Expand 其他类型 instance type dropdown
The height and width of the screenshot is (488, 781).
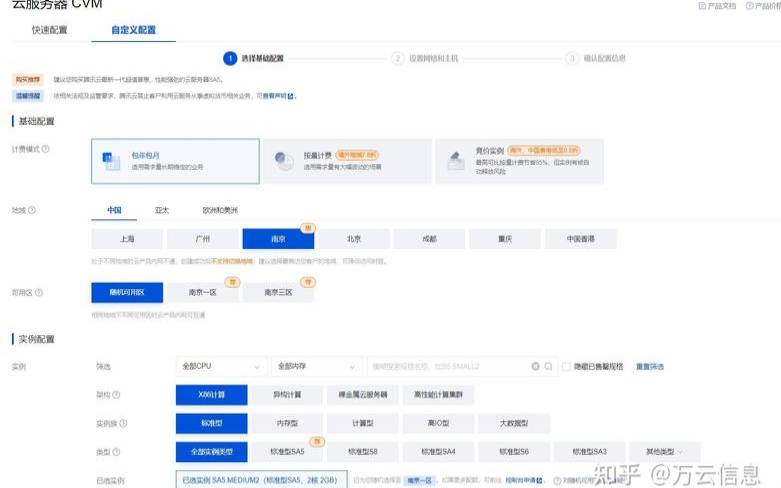[665, 452]
